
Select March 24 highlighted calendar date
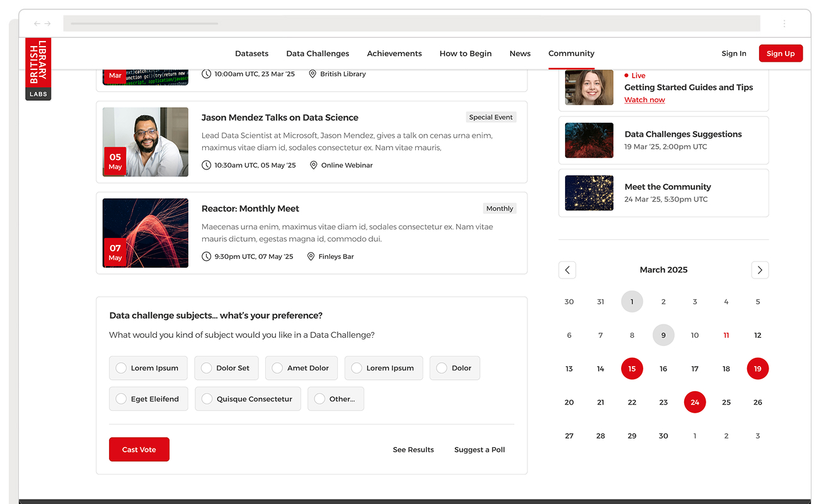(695, 402)
